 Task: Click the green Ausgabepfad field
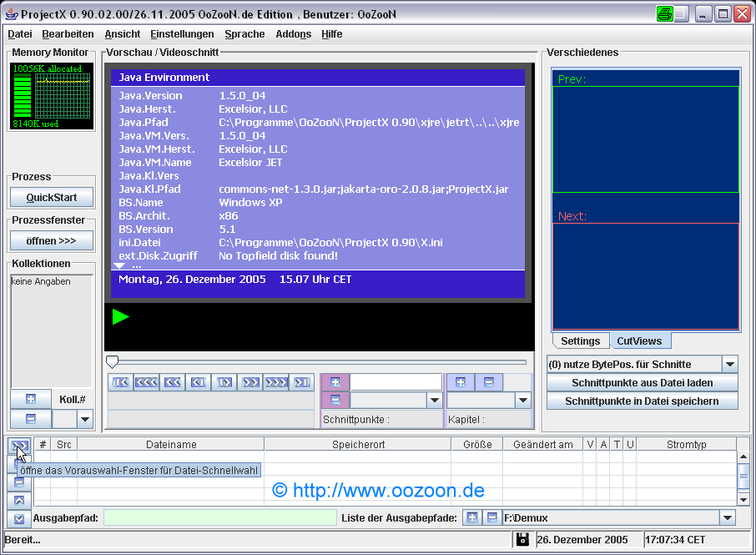point(219,518)
